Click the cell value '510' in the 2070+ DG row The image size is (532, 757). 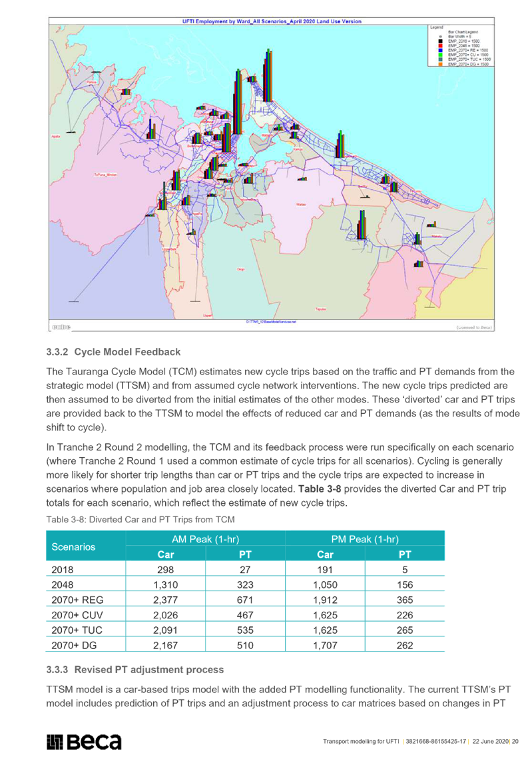coord(245,646)
